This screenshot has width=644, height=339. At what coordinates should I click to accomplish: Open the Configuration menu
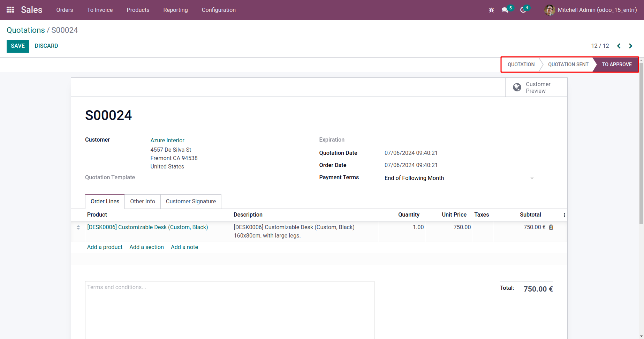coord(219,10)
